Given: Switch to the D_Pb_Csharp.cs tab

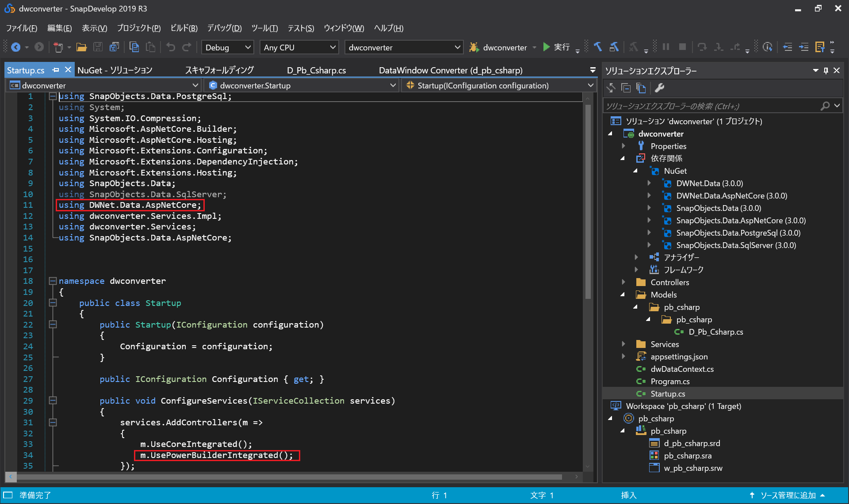Looking at the screenshot, I should point(316,70).
